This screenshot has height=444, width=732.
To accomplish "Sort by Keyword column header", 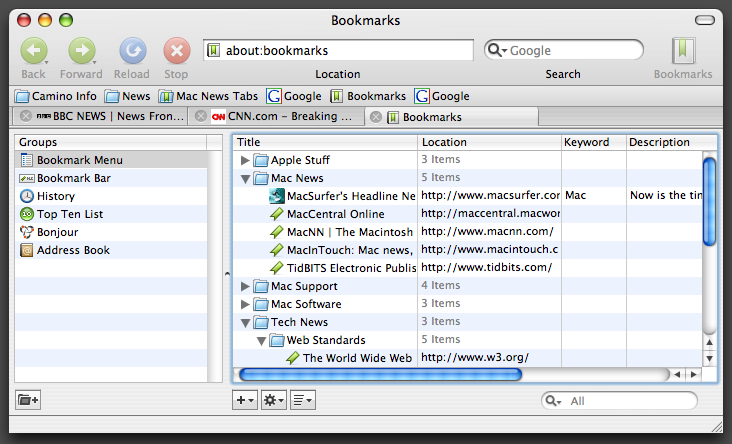I will [593, 142].
